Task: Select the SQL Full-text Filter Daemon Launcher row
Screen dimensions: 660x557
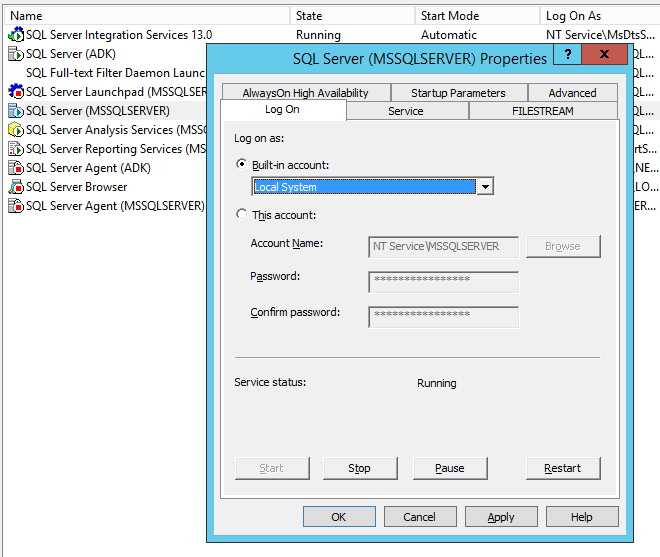Action: (115, 73)
